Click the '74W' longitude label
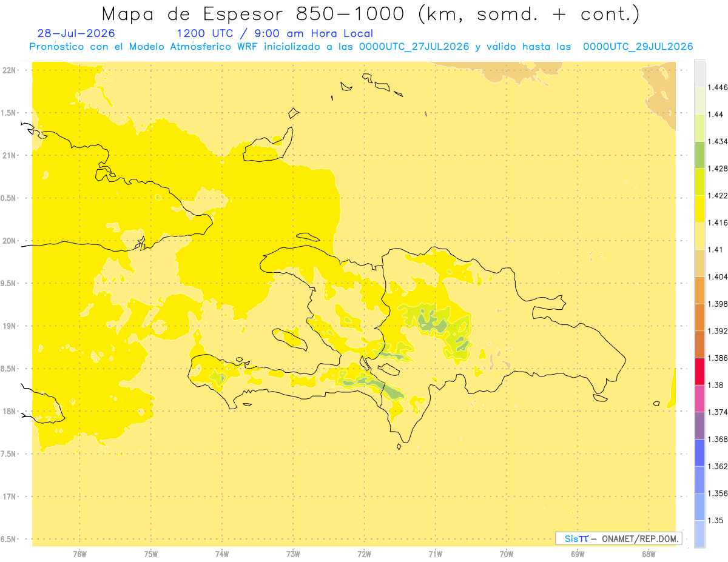Screen dimensions: 728x562 [222, 554]
